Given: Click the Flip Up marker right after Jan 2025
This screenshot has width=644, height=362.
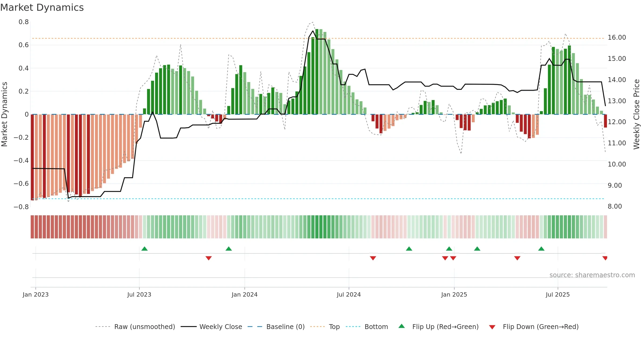Looking at the screenshot, I should tap(477, 249).
